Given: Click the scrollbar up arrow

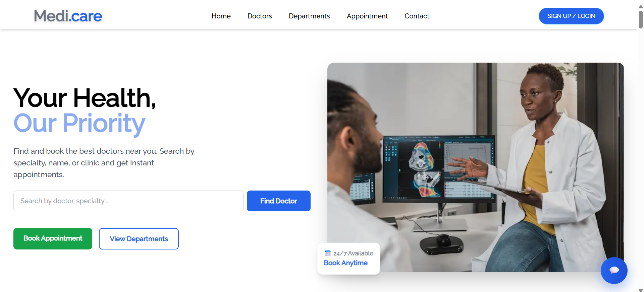Looking at the screenshot, I should coord(641,6).
